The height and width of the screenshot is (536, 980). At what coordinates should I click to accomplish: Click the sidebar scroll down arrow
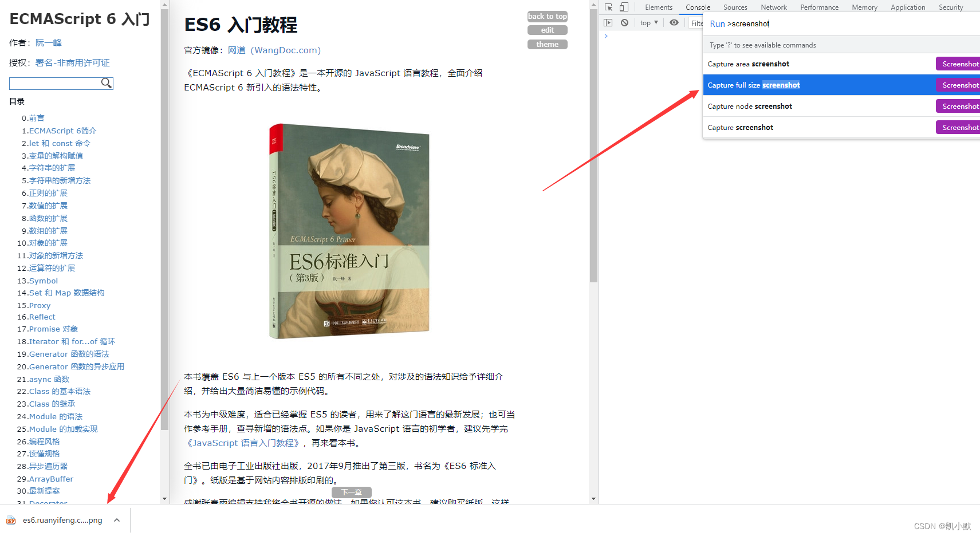(165, 499)
